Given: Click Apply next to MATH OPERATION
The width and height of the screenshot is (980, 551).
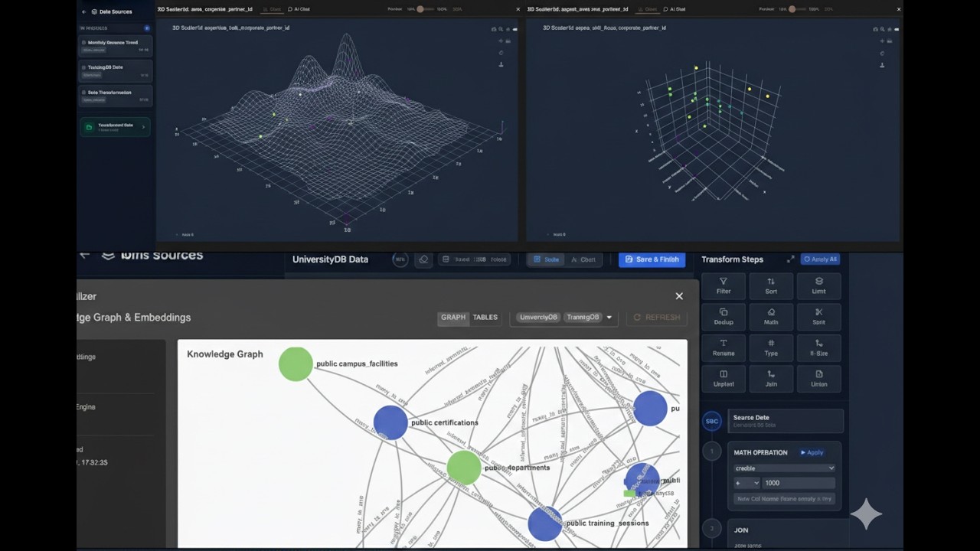Looking at the screenshot, I should [x=812, y=452].
